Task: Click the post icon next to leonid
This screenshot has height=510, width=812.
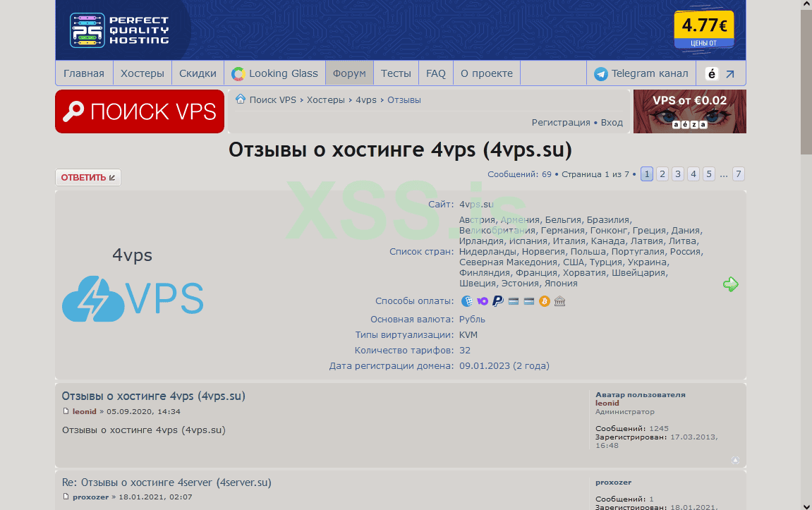Action: pos(66,411)
